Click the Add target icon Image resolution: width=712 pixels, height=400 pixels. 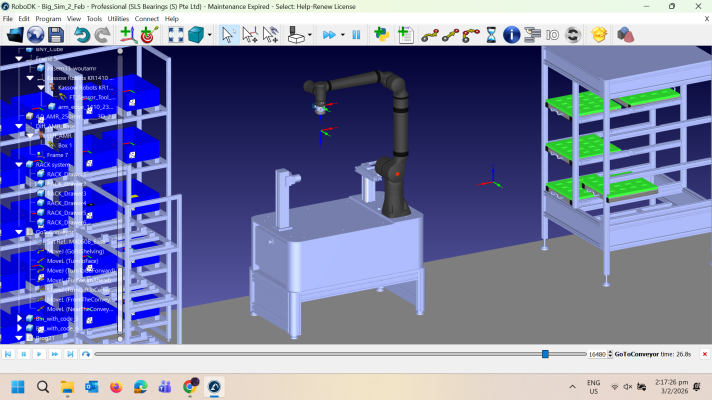(148, 35)
